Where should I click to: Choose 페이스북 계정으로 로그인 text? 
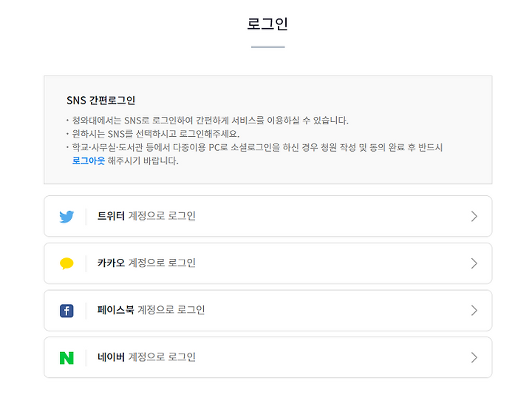[151, 310]
